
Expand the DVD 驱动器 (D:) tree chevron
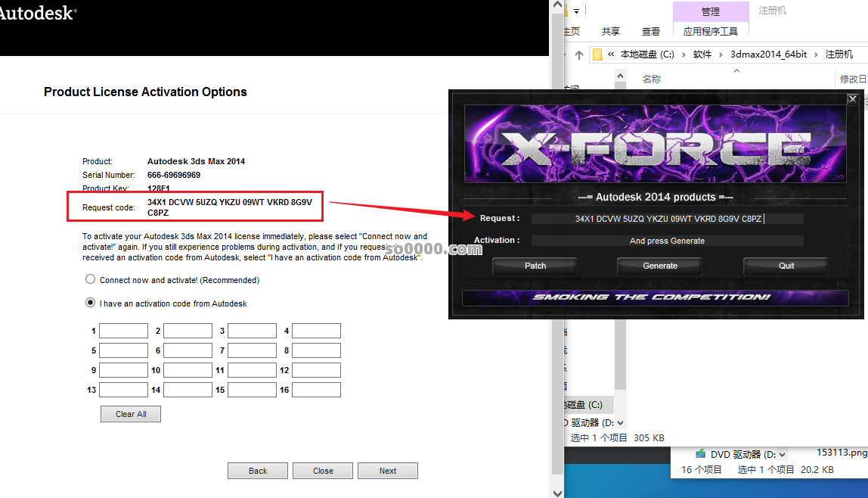(x=620, y=423)
